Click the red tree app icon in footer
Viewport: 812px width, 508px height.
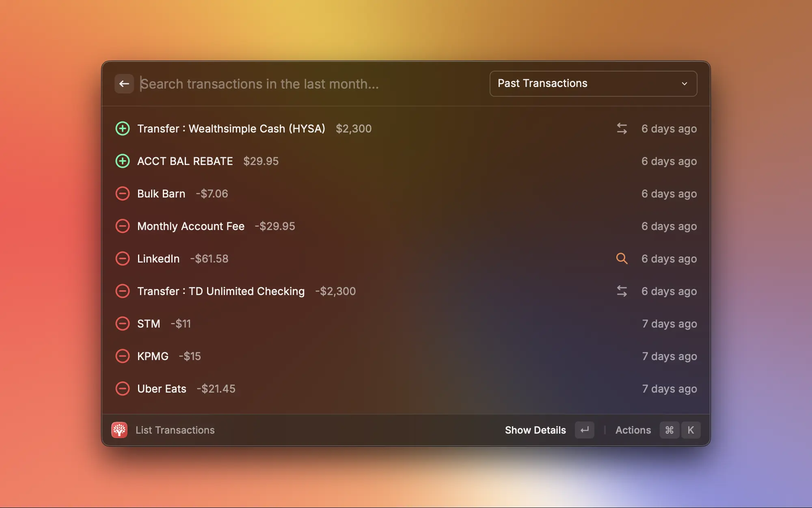click(119, 430)
